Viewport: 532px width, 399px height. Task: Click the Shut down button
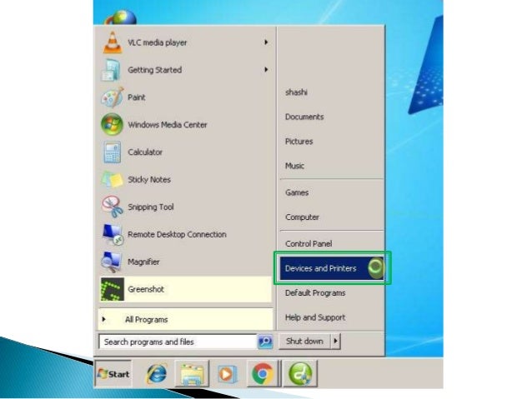[304, 341]
